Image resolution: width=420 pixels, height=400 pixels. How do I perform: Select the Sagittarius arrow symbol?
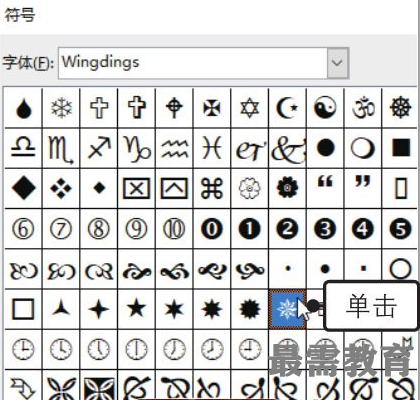[x=99, y=148]
